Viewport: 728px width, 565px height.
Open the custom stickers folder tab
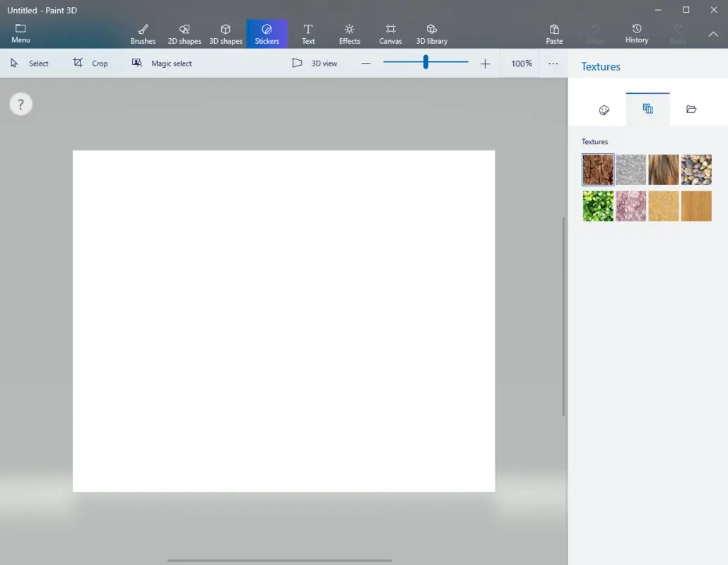click(x=691, y=109)
